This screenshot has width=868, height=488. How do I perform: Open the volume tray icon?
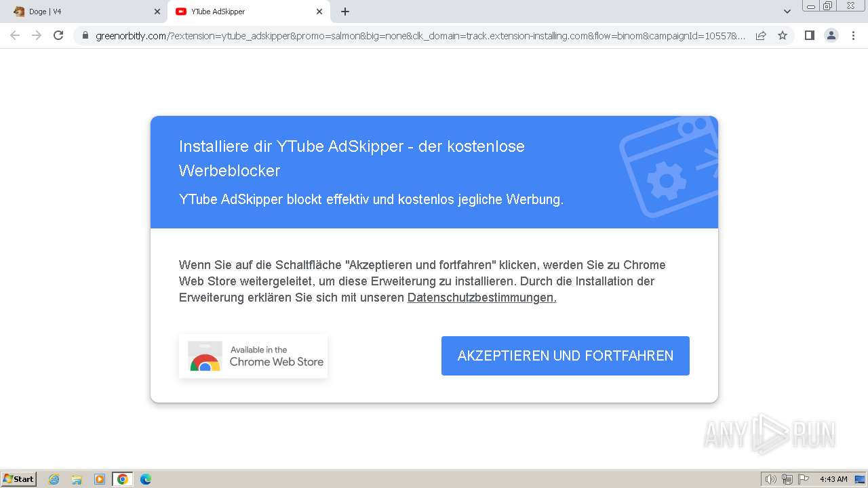click(771, 479)
